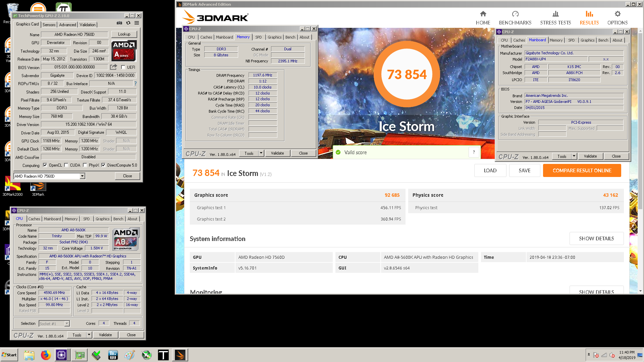The width and height of the screenshot is (644, 362).
Task: Click the Start button
Action: [9, 355]
